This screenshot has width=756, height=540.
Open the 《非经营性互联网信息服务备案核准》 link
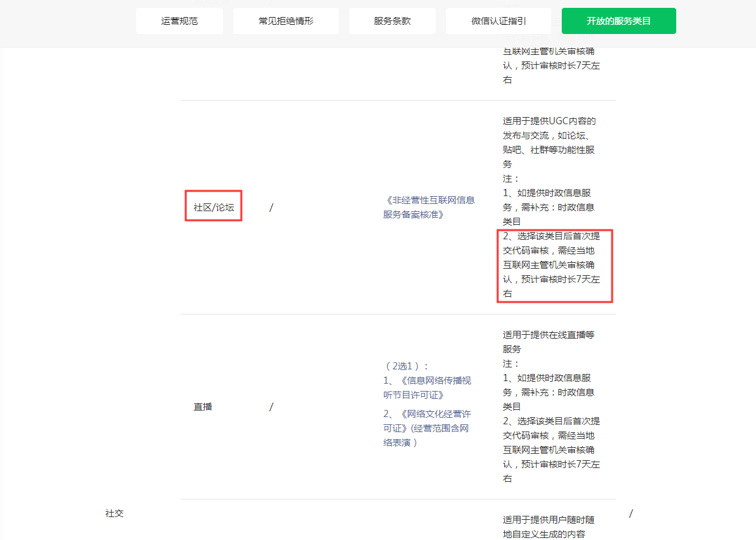coord(429,207)
